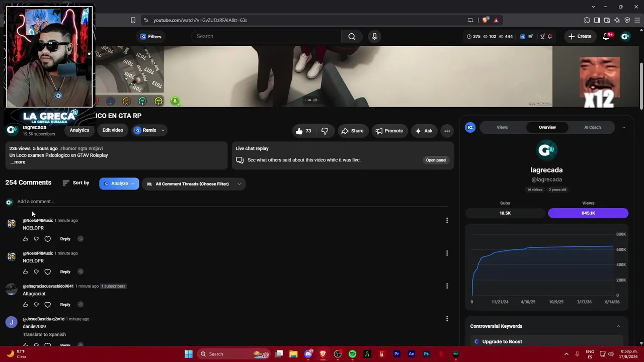The height and width of the screenshot is (362, 644).
Task: Select the Subs stat pill 19.5K
Action: [505, 213]
